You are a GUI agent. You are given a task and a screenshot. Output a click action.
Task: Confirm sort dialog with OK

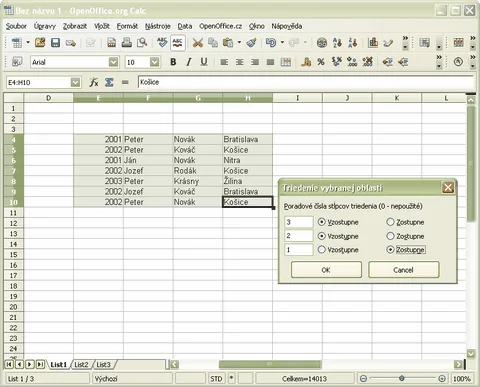tap(326, 270)
